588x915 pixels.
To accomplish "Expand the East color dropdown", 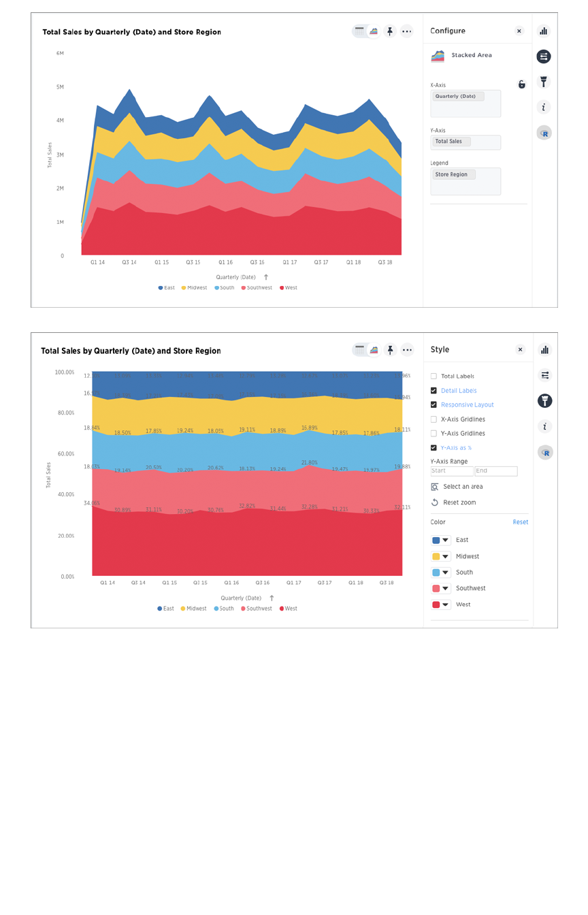I will tap(446, 541).
